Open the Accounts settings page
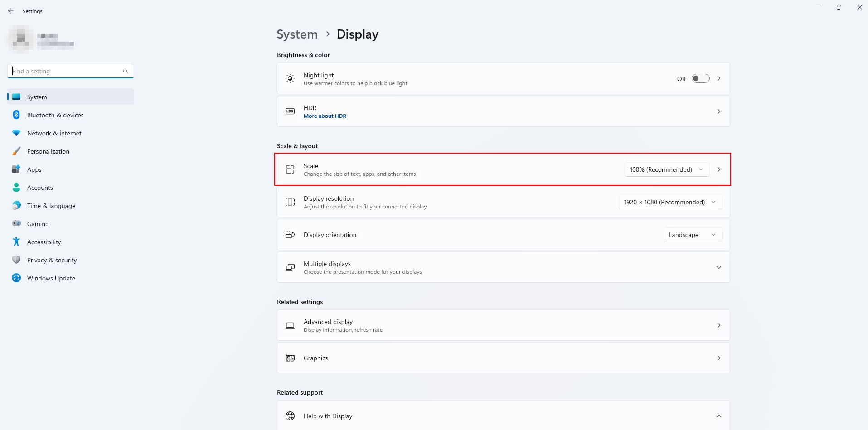Screen dimensions: 868x430 pyautogui.click(x=71, y=188)
